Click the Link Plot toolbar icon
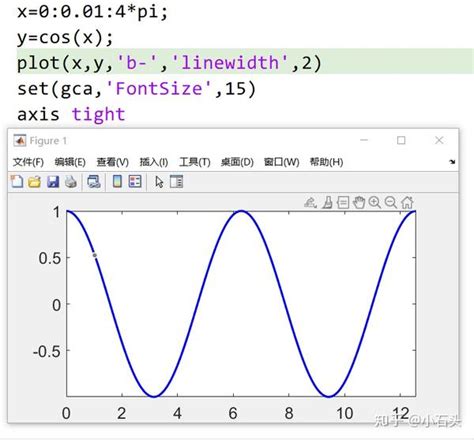474x440 pixels. click(94, 182)
